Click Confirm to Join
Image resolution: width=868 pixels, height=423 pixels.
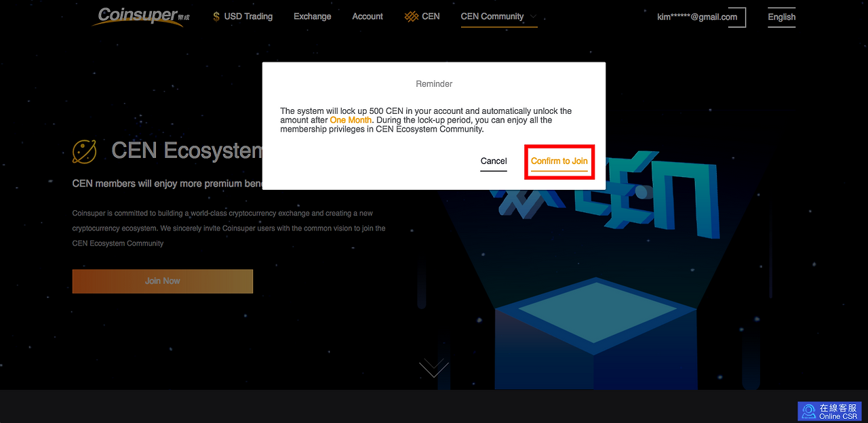click(x=559, y=161)
